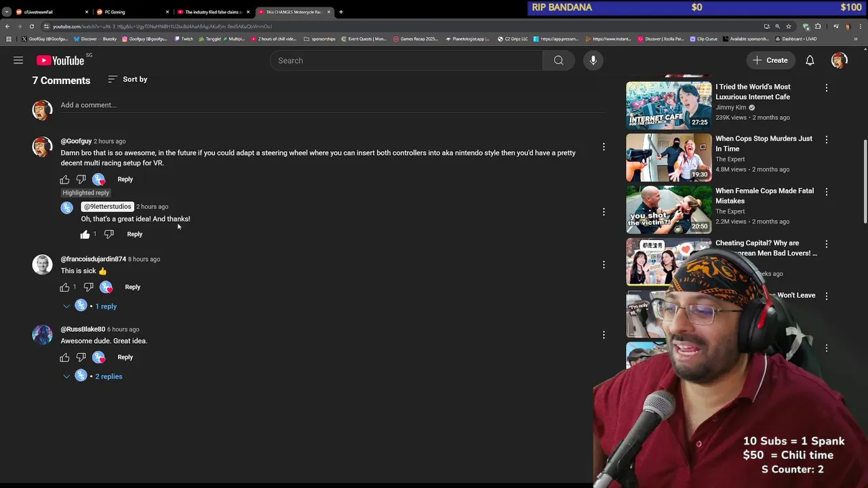Like the @9letterstudios reply
This screenshot has height=488, width=868.
tap(85, 235)
